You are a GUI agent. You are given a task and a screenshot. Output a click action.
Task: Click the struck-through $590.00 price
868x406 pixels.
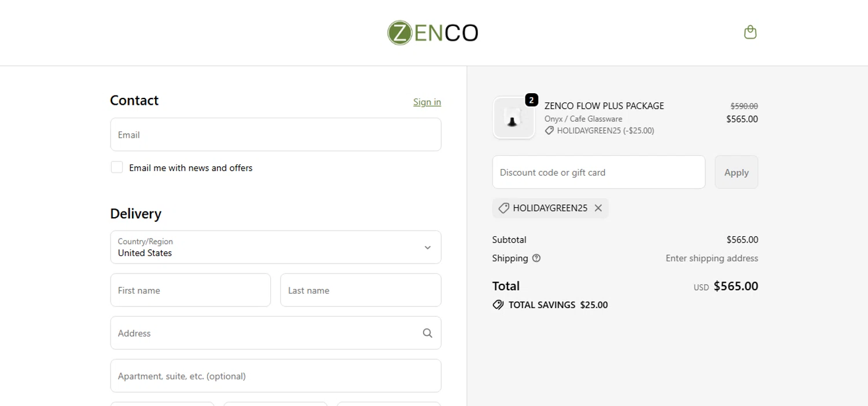tap(744, 106)
